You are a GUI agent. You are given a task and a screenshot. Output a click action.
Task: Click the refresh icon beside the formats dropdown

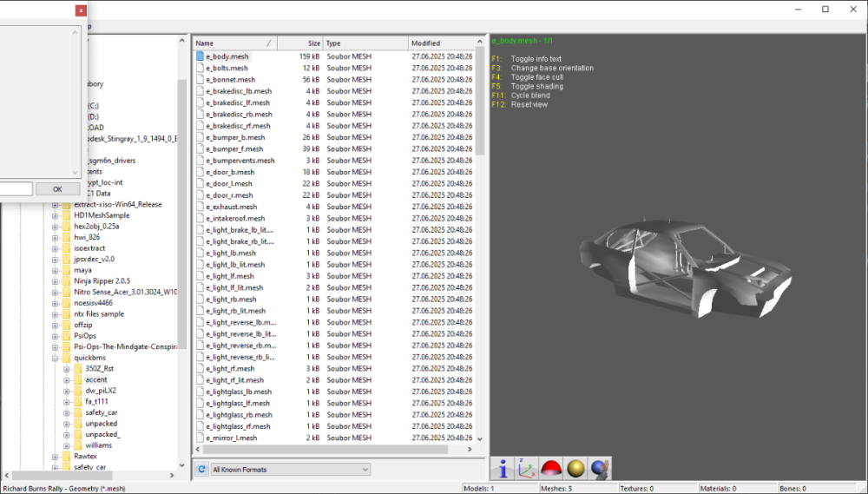click(x=201, y=470)
